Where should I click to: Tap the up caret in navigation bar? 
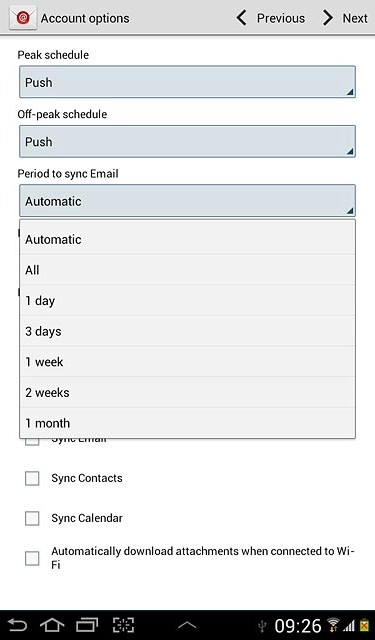click(187, 625)
